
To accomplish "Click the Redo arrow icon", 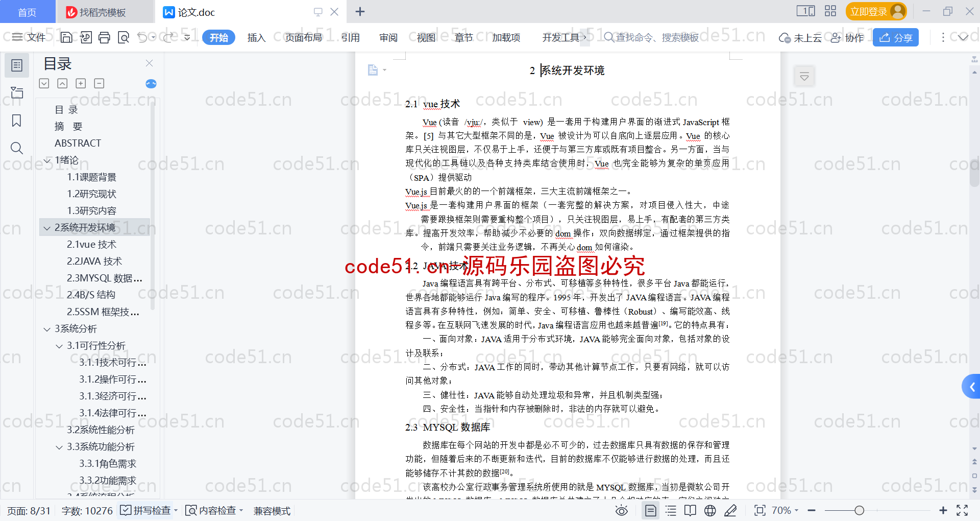I will click(168, 37).
